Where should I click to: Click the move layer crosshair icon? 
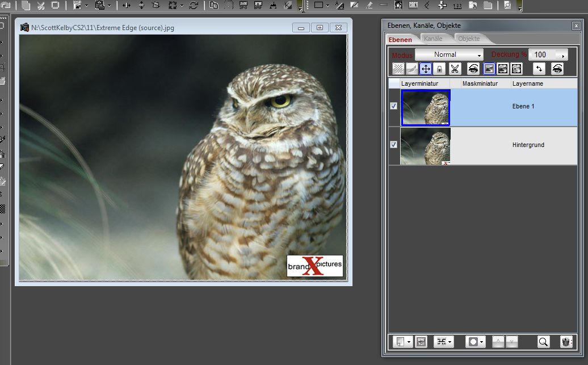[426, 69]
